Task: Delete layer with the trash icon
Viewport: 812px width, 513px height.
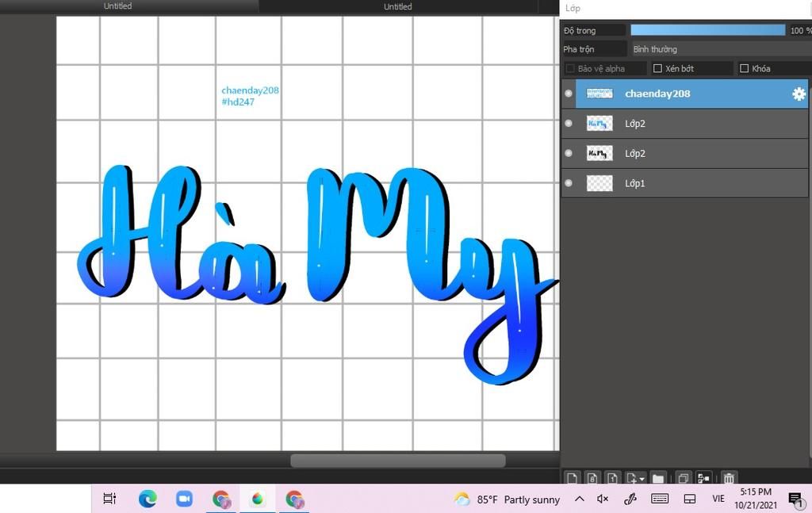Action: tap(729, 478)
